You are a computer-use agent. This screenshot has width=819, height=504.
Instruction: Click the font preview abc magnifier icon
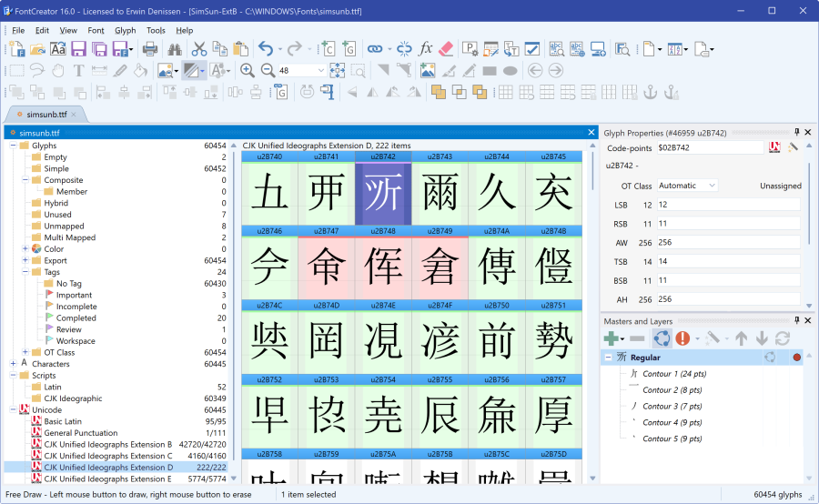click(557, 49)
